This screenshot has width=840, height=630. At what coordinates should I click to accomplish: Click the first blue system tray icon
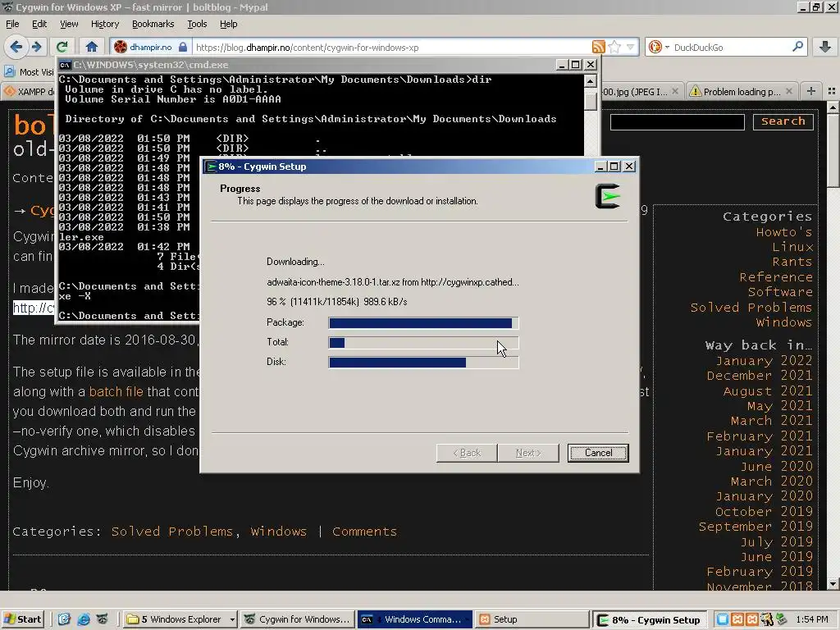point(722,619)
